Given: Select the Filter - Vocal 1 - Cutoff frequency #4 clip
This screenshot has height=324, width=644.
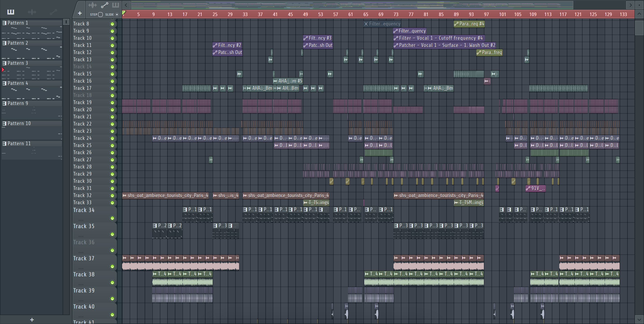Looking at the screenshot, I should pos(439,38).
